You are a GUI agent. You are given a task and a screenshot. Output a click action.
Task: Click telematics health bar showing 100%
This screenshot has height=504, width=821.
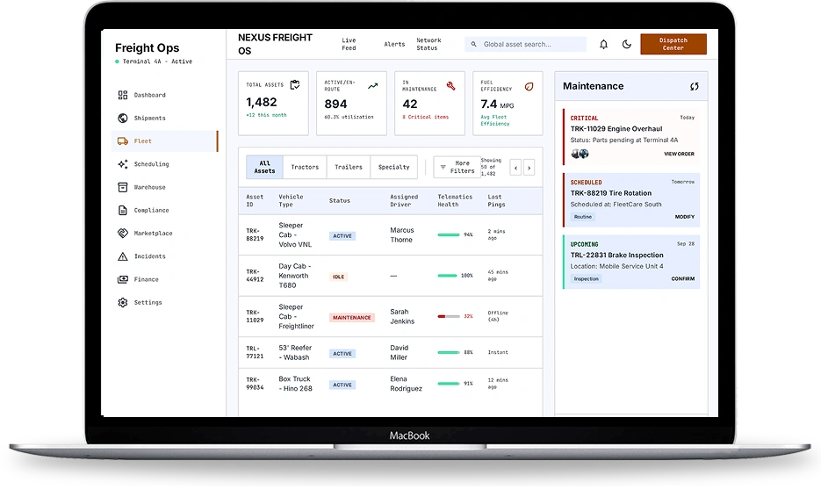(x=447, y=276)
